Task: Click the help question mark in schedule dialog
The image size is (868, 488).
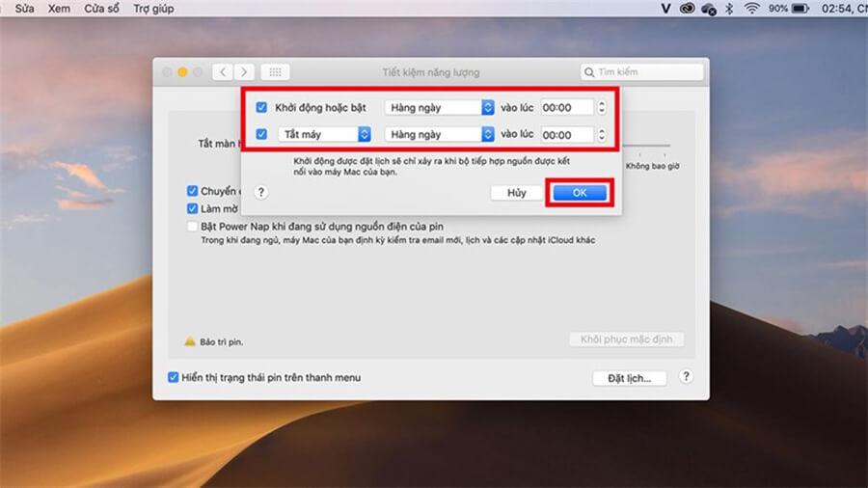Action: coord(260,193)
